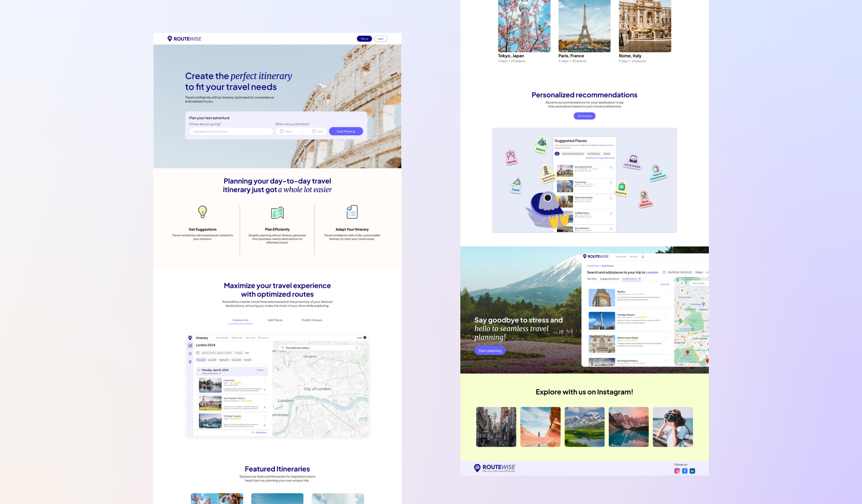Screen dimensions: 862x504
Task: Open the End date picker
Action: pyautogui.click(x=317, y=131)
